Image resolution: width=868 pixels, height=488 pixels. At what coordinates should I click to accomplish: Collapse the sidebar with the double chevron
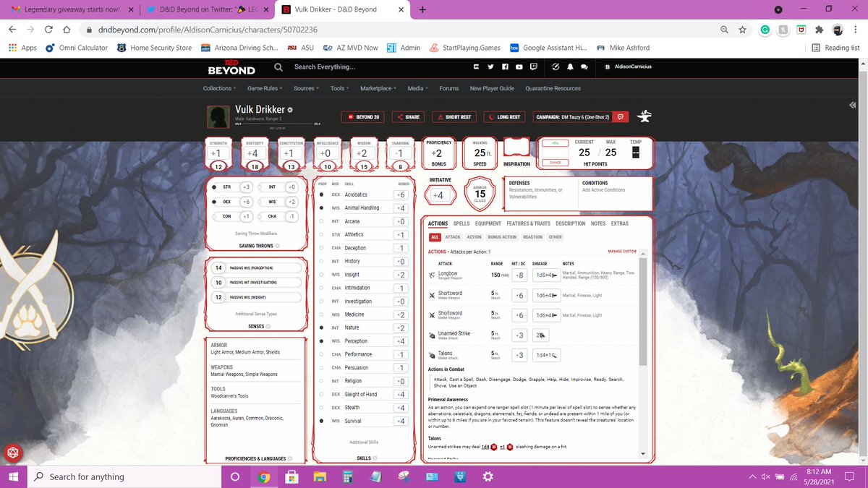click(852, 106)
